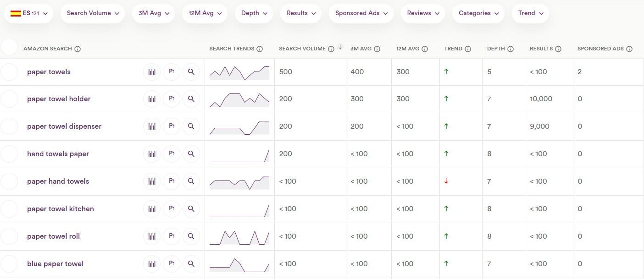Viewport: 644px width, 279px height.
Task: Click P1 icon for paper towel dispenser
Action: click(x=172, y=126)
